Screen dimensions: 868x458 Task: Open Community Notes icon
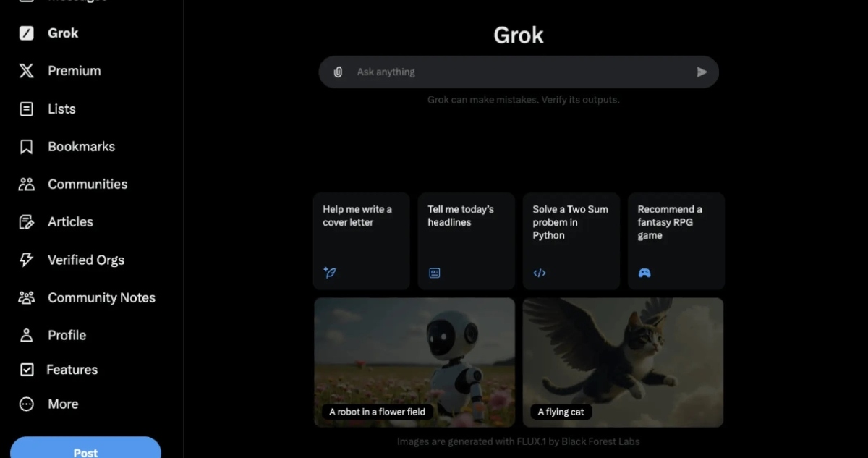[x=27, y=297]
